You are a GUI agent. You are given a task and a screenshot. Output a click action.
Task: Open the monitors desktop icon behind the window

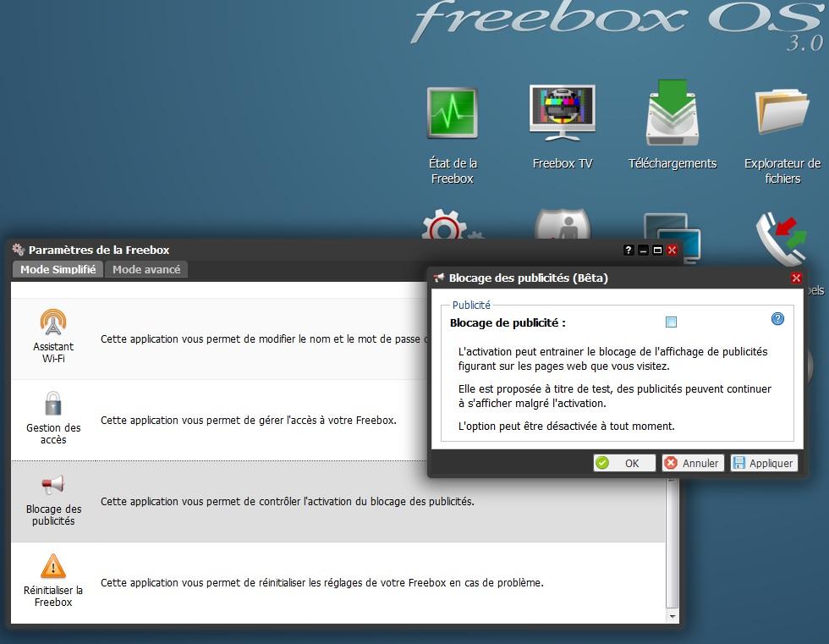coord(673,238)
